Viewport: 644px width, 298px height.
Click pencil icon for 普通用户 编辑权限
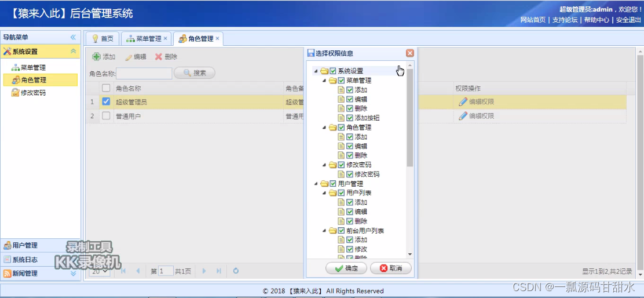[463, 116]
